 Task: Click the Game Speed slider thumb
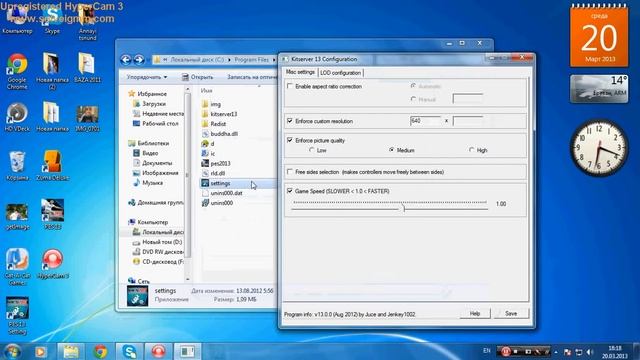pos(403,208)
